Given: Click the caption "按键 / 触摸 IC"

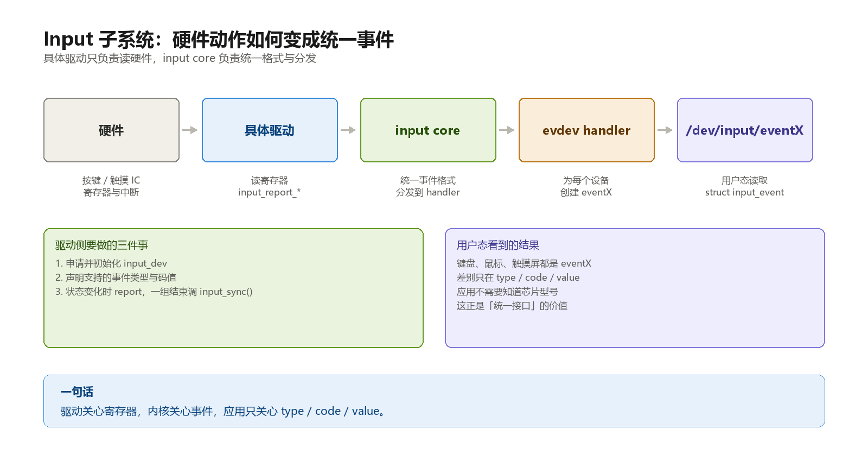Looking at the screenshot, I should pos(111,180).
